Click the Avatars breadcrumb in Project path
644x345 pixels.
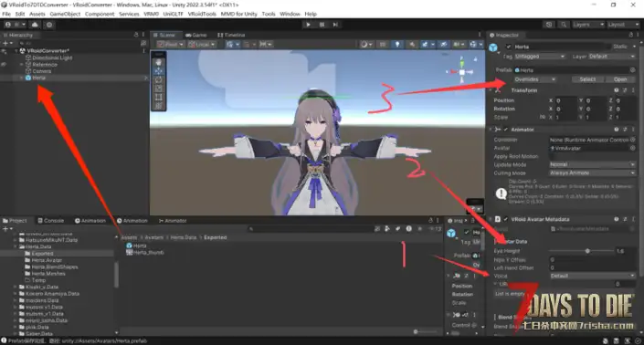pyautogui.click(x=153, y=237)
